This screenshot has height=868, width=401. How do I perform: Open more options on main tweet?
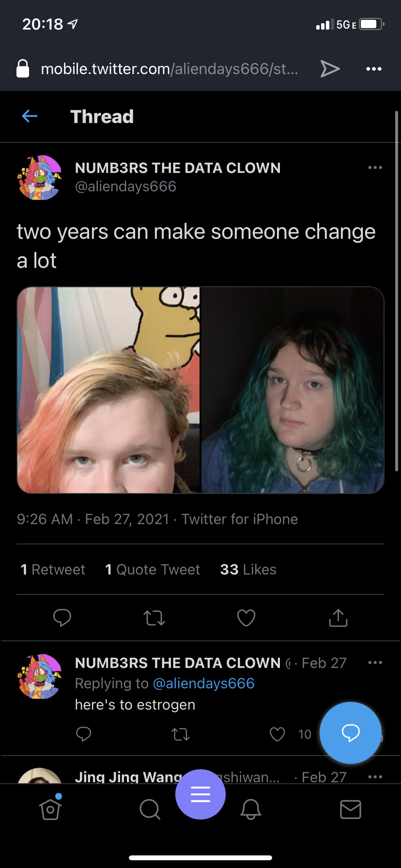(x=375, y=168)
